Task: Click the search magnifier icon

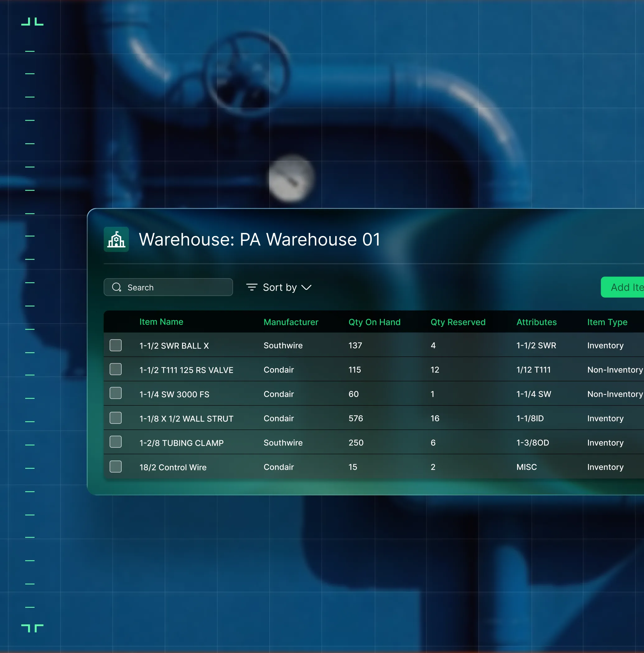Action: pos(117,287)
